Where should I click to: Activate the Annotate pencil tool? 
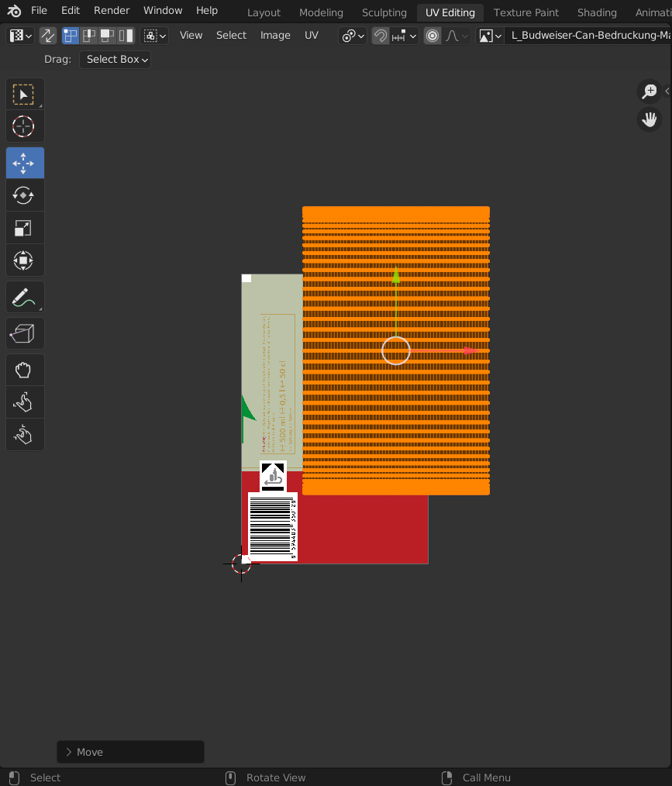(24, 297)
